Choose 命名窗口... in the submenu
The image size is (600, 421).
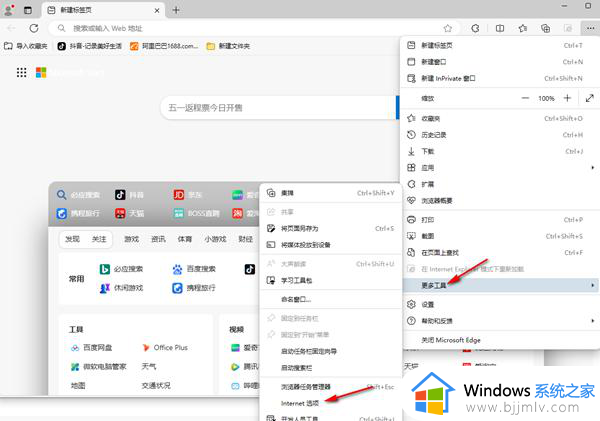(x=331, y=299)
